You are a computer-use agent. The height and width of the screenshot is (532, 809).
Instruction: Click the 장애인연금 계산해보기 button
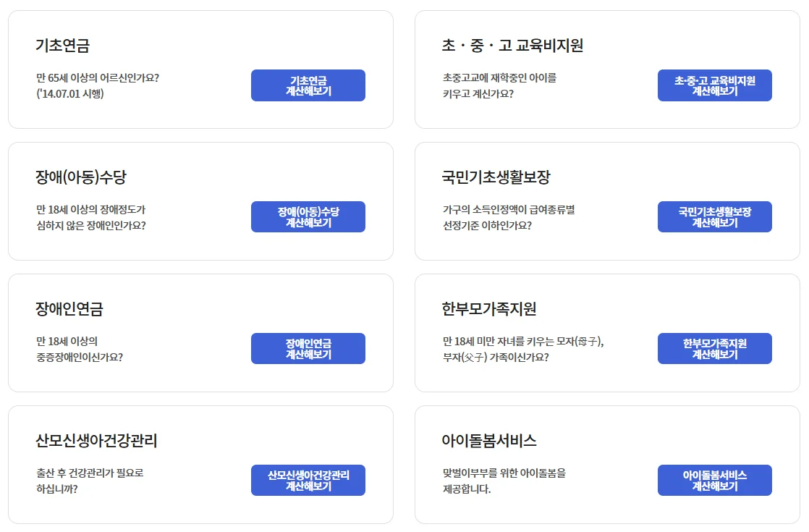pos(308,348)
